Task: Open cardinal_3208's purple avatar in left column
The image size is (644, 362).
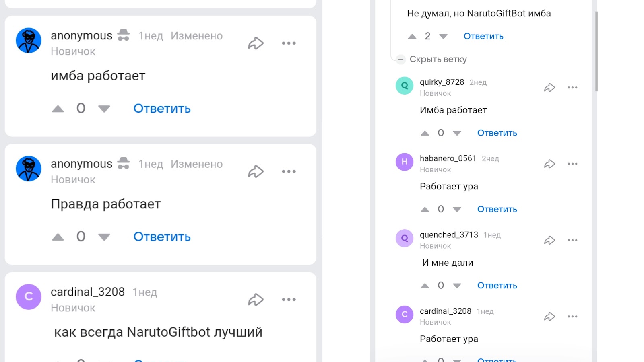Action: 29,297
